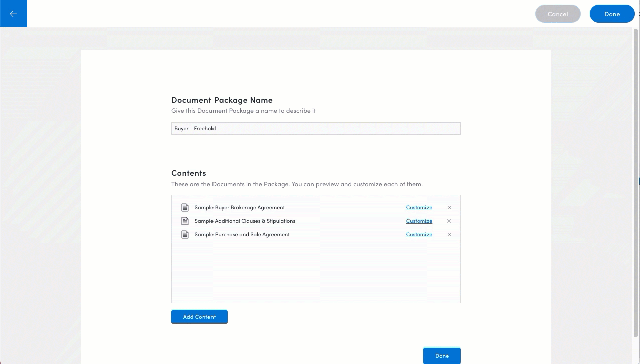
Task: Select Sample Purchase and Sale Agreement text
Action: coord(242,234)
